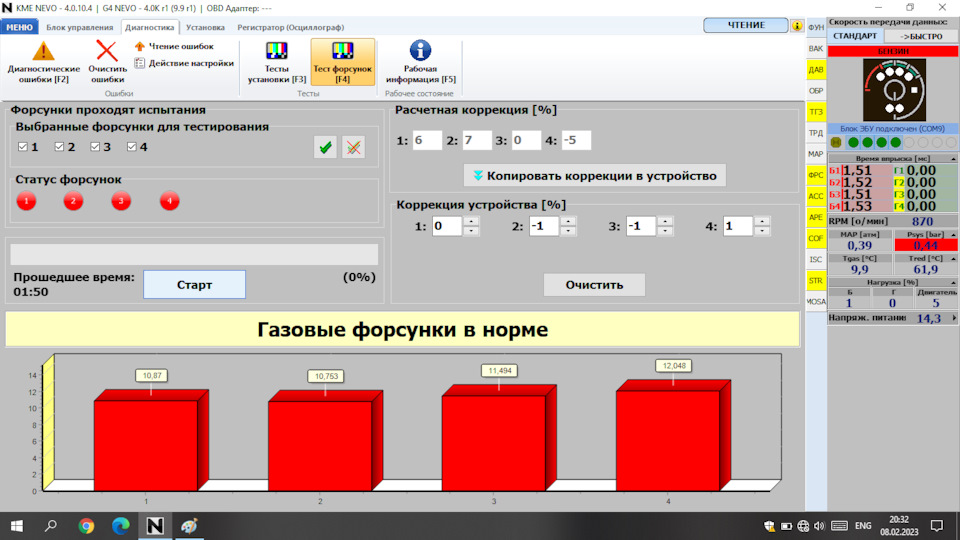Open MAP side tab
Screen dimensions: 960x540
click(816, 154)
